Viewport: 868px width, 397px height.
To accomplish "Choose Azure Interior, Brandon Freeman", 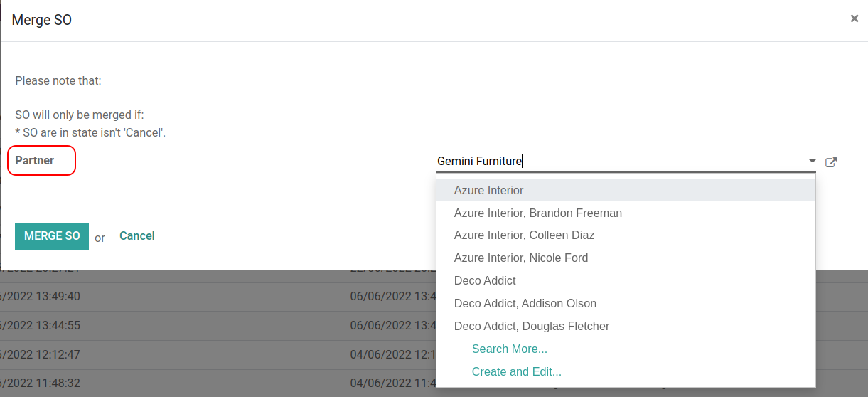I will [537, 213].
